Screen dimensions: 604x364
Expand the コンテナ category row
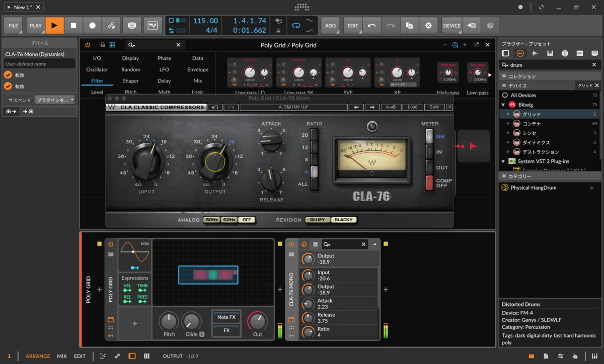(x=508, y=124)
